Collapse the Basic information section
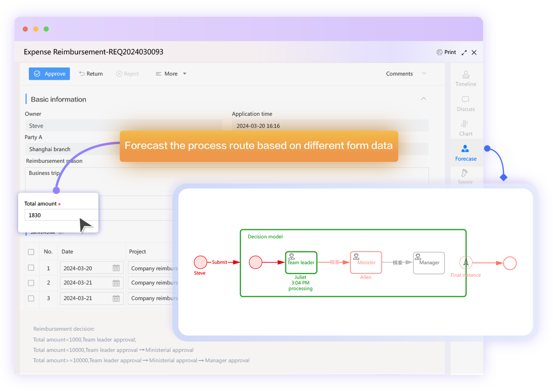 coord(423,98)
